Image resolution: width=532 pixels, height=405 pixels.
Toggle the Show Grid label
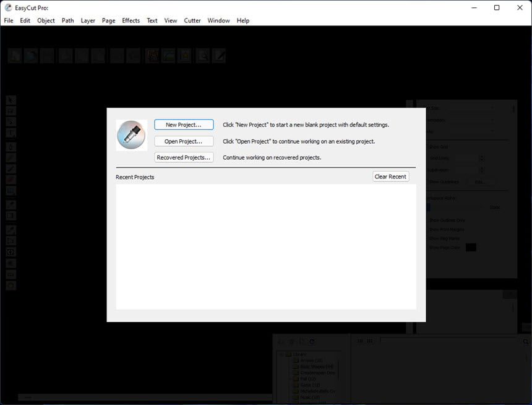(x=439, y=147)
